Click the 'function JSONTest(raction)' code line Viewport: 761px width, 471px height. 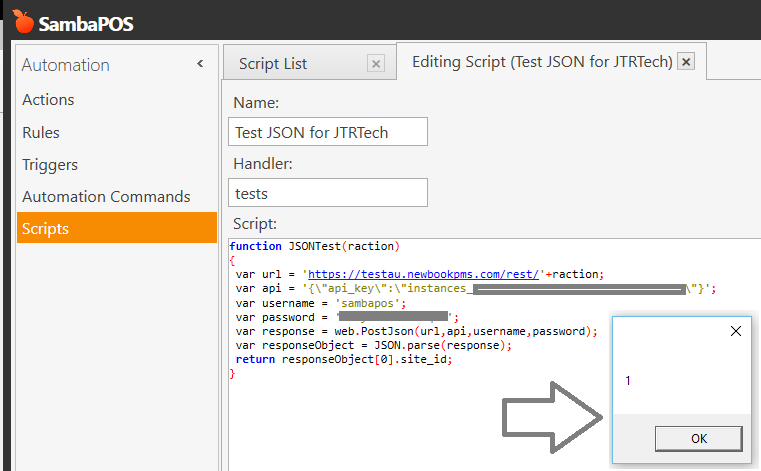[x=314, y=246]
